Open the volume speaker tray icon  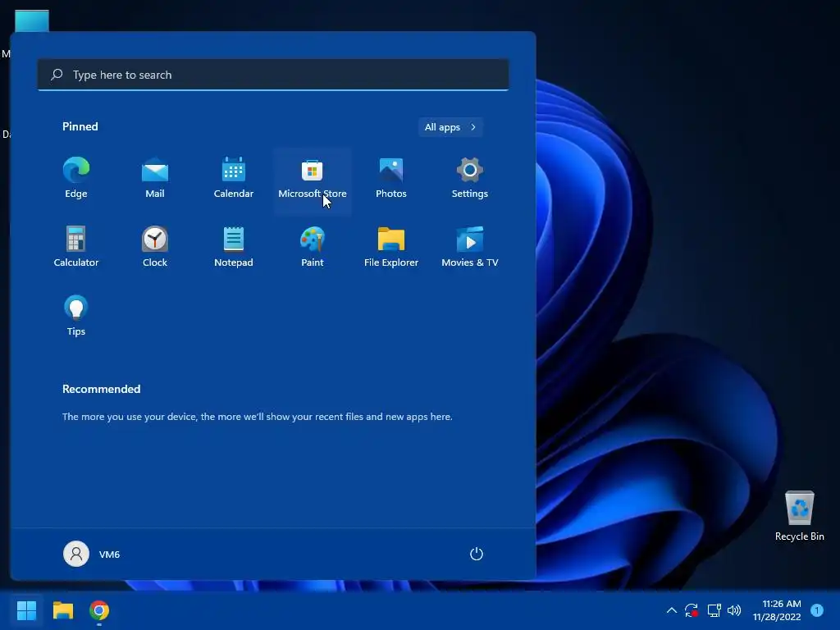pos(734,610)
